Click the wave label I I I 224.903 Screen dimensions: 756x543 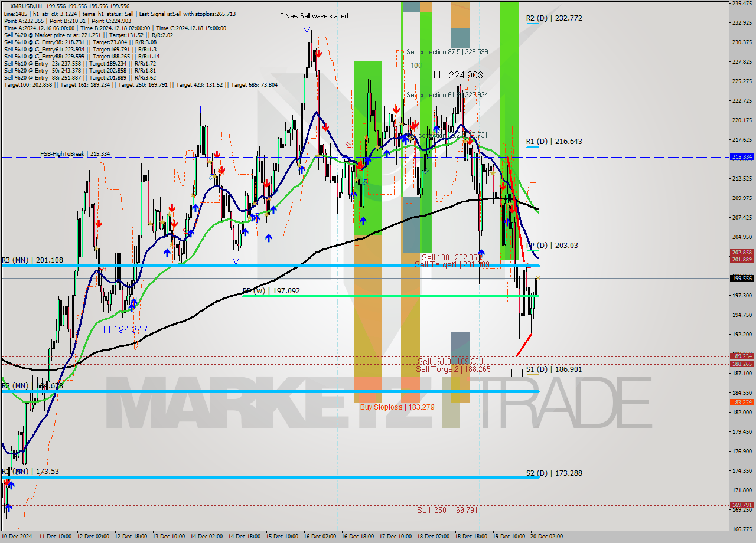(x=458, y=75)
